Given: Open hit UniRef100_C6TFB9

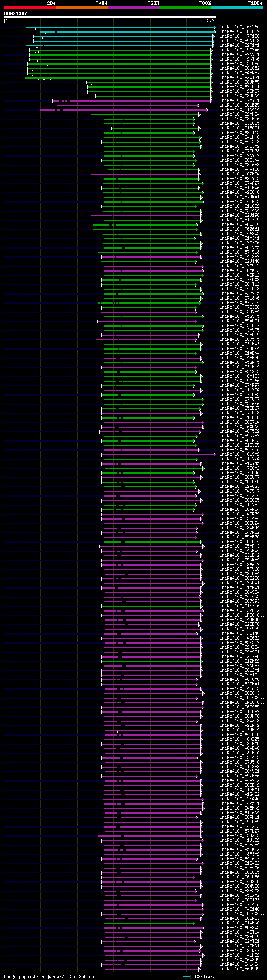Looking at the screenshot, I should (x=239, y=32).
